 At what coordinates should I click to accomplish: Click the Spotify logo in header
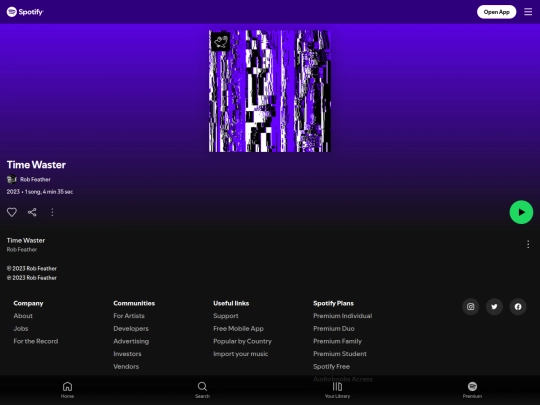click(x=25, y=12)
